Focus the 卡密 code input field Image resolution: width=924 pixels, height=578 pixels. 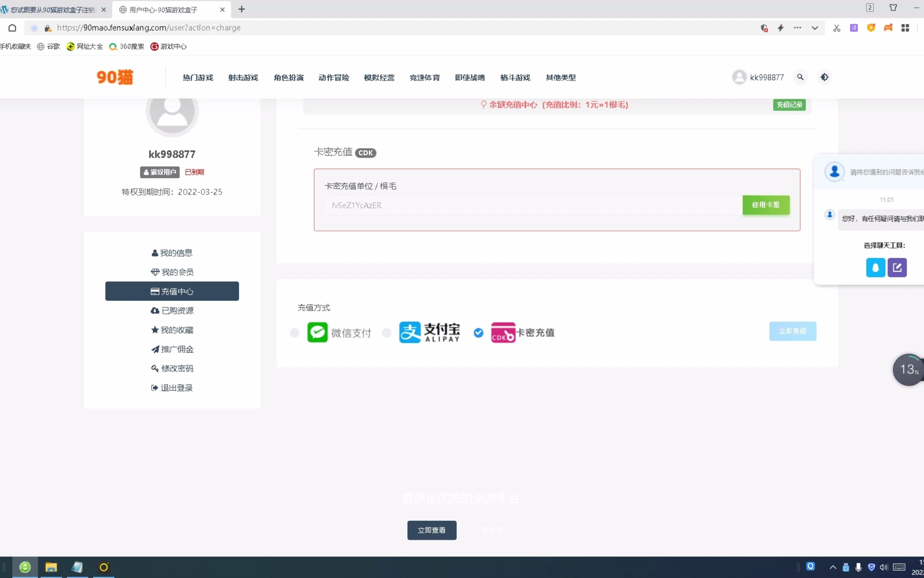point(533,205)
